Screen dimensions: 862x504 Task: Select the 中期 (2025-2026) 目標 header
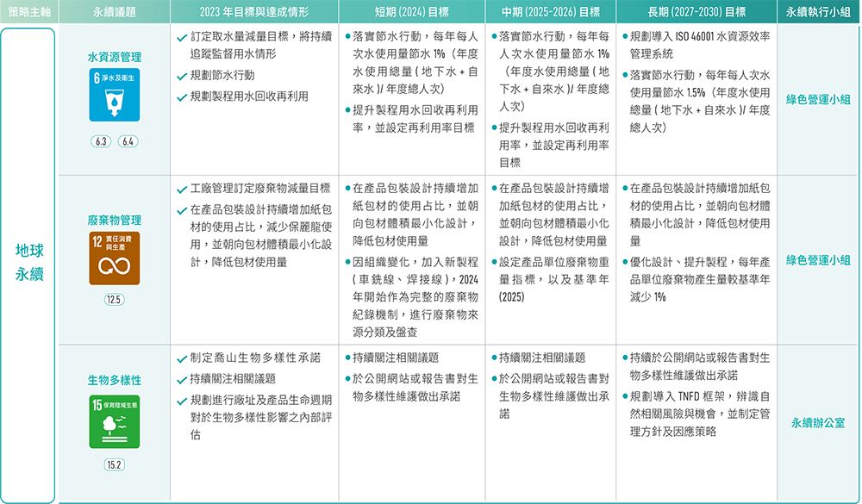tap(552, 11)
